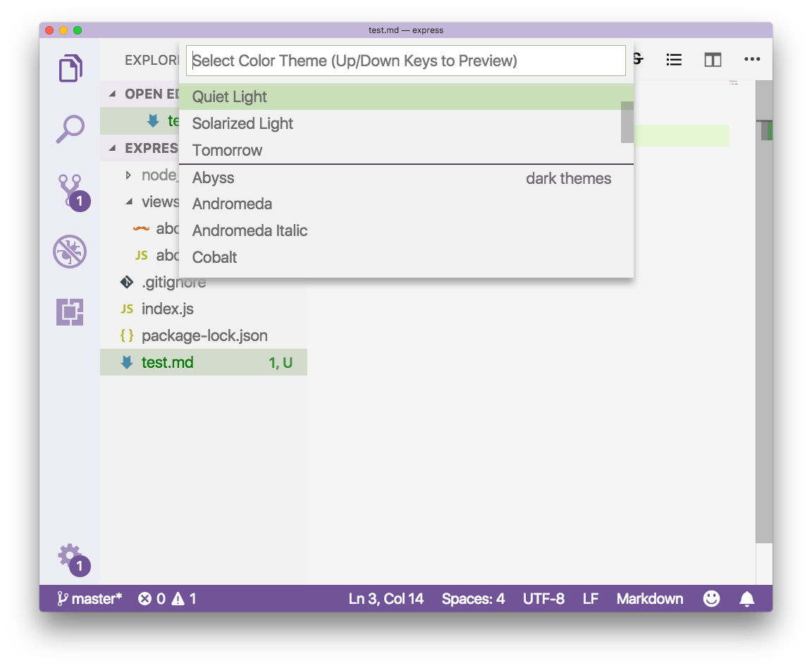Click Spaces: 4 indentation setting
Viewport: 812px width, 668px height.
coord(473,599)
